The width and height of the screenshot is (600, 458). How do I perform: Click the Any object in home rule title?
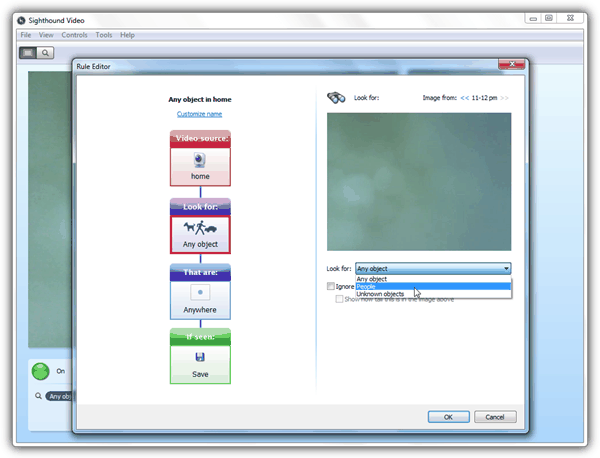coord(200,99)
